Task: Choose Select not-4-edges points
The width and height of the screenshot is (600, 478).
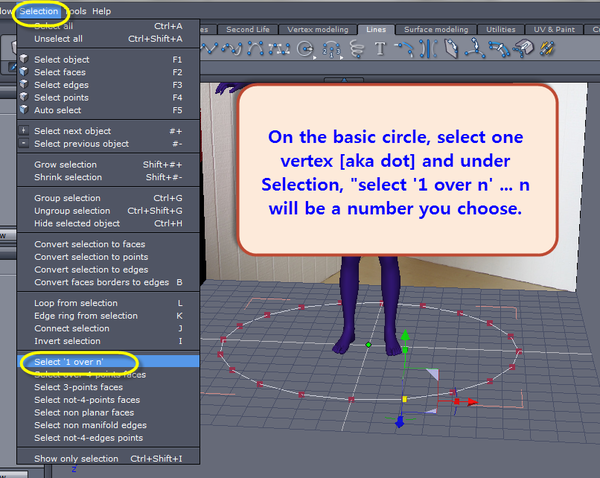Action: coord(108,438)
